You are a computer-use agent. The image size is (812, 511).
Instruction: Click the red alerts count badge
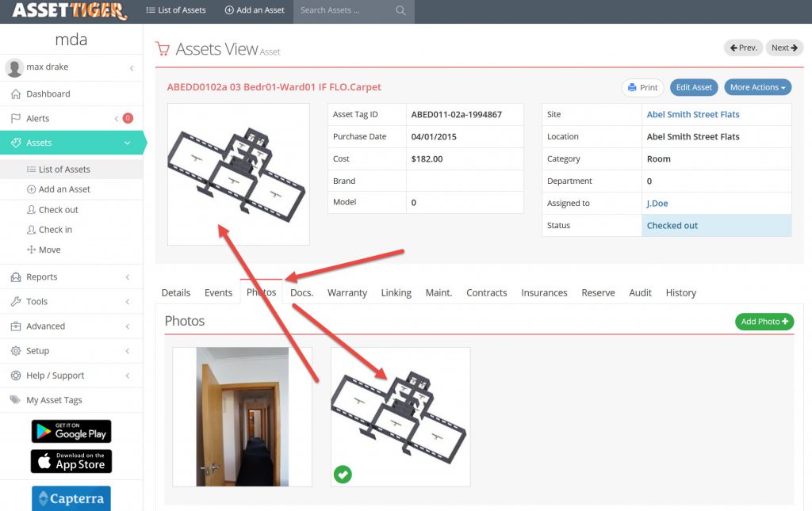point(128,119)
